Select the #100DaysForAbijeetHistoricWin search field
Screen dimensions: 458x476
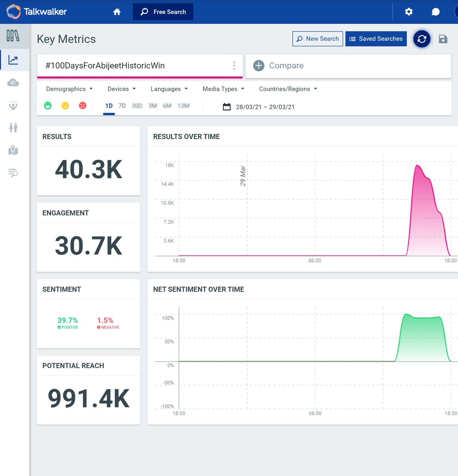click(140, 66)
